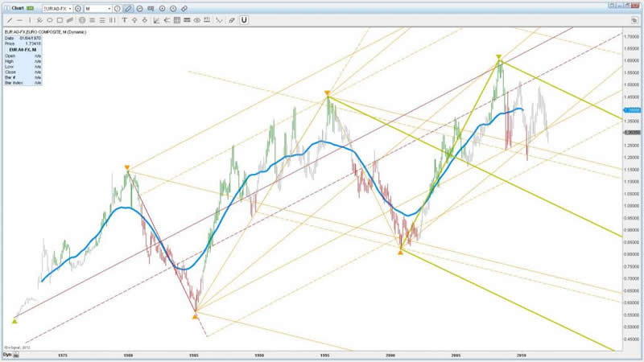Screen dimensions: 644x362
Task: Click the clock icon beside interval box
Action: 118,8
